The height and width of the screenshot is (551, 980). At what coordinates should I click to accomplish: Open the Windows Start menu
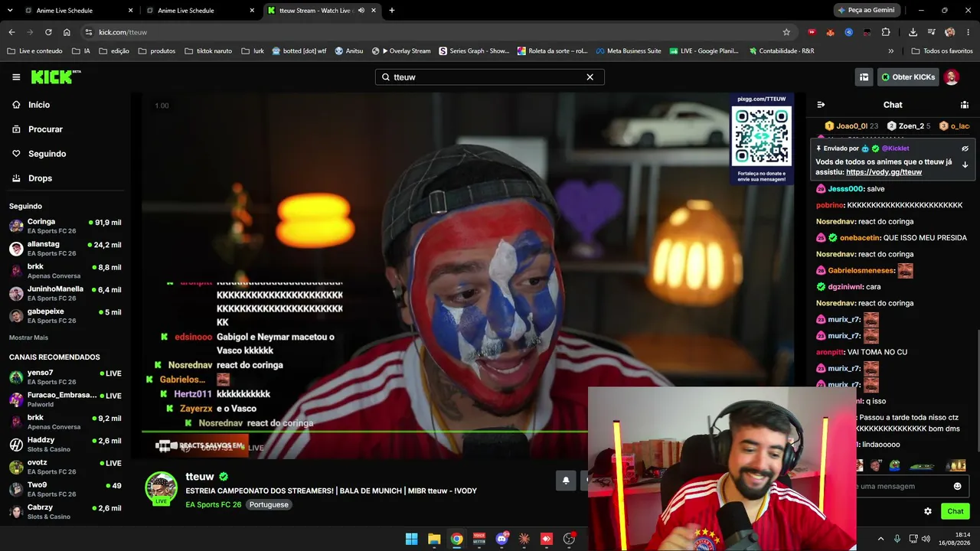(411, 539)
